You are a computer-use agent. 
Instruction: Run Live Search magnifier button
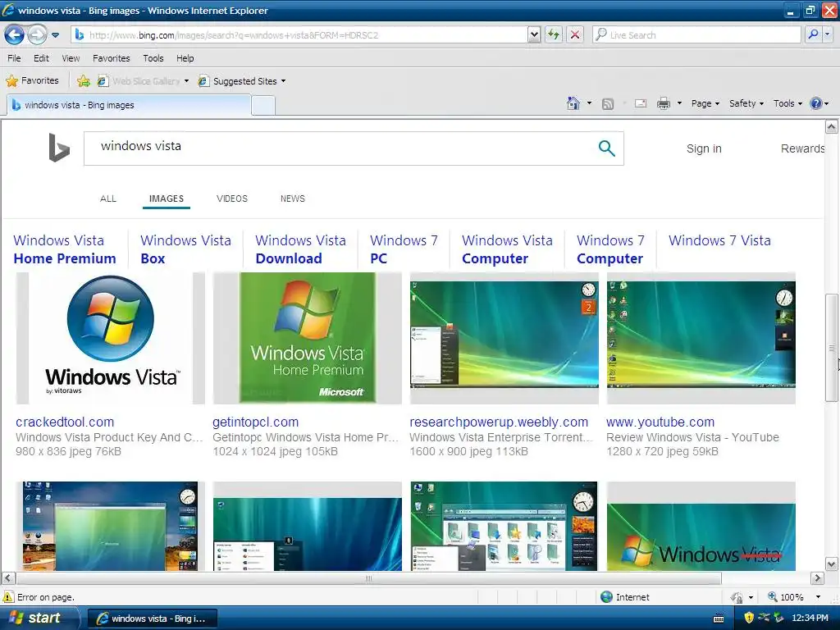point(813,35)
